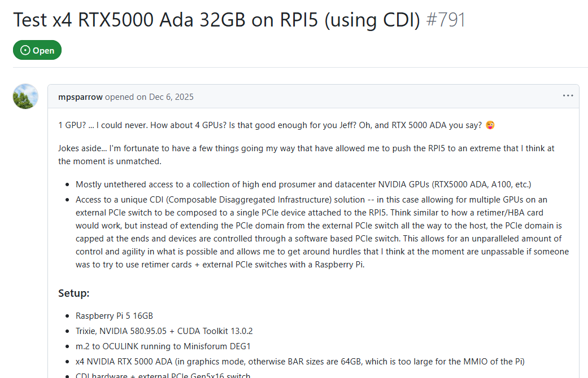Click the circle-dot icon in Open badge
This screenshot has height=378, width=588.
point(25,50)
